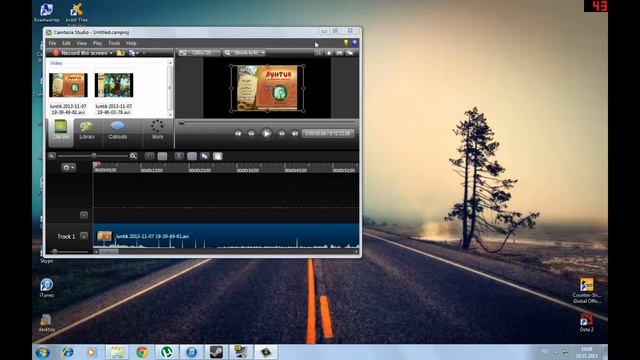Image resolution: width=640 pixels, height=360 pixels.
Task: Click the next clip playback button
Action: click(295, 133)
